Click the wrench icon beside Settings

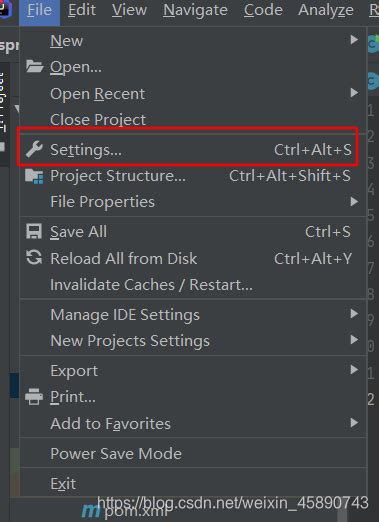click(34, 149)
